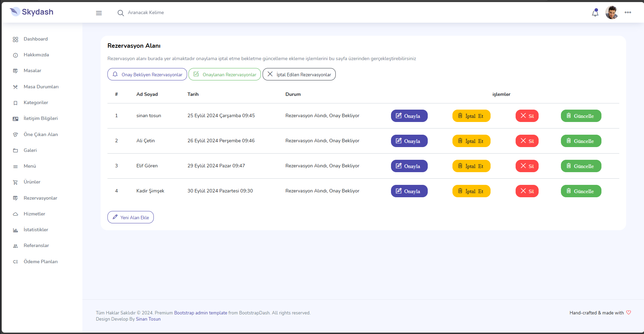The width and height of the screenshot is (644, 334).
Task: Open Ödeme Planları menu item
Action: [x=41, y=261]
